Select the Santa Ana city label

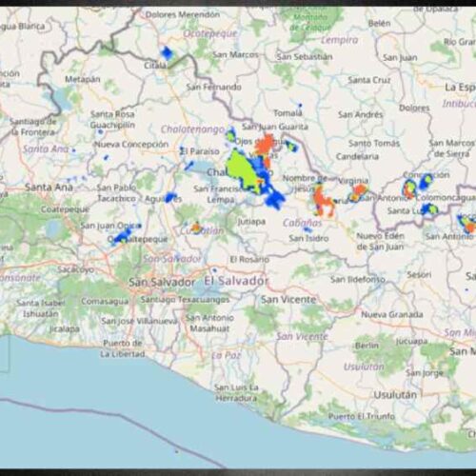(49, 188)
